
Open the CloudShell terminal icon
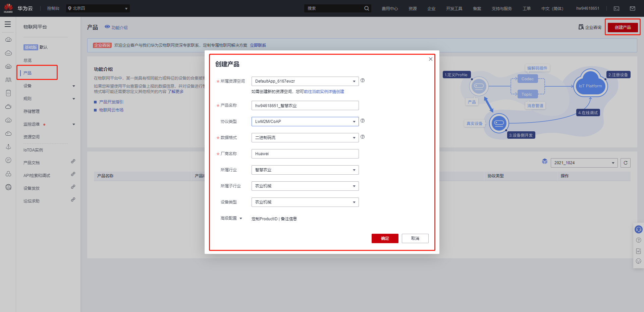point(616,8)
